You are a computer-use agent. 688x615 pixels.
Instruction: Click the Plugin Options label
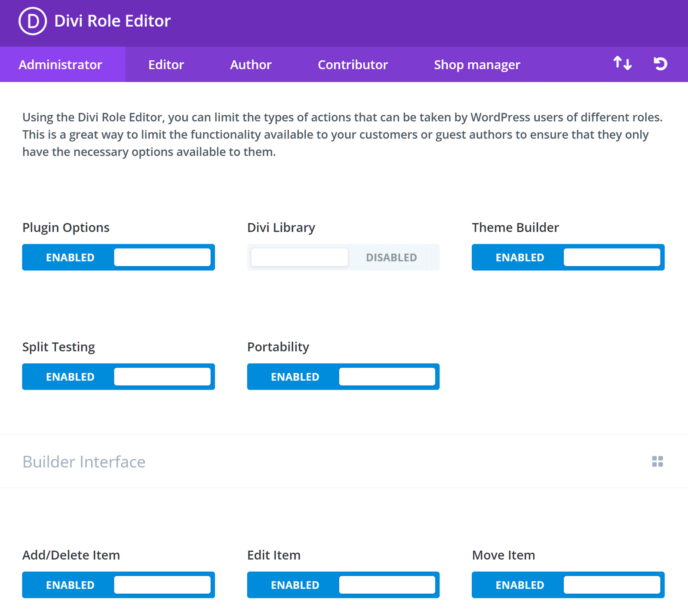(x=66, y=228)
